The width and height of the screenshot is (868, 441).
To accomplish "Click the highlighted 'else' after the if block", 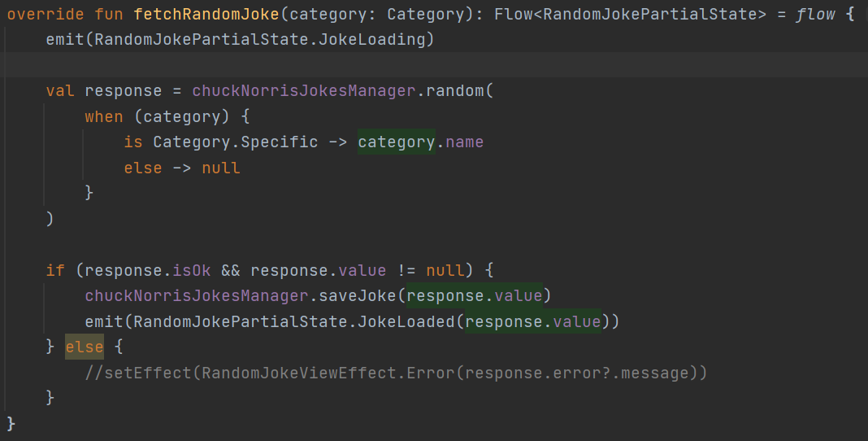I will (85, 347).
